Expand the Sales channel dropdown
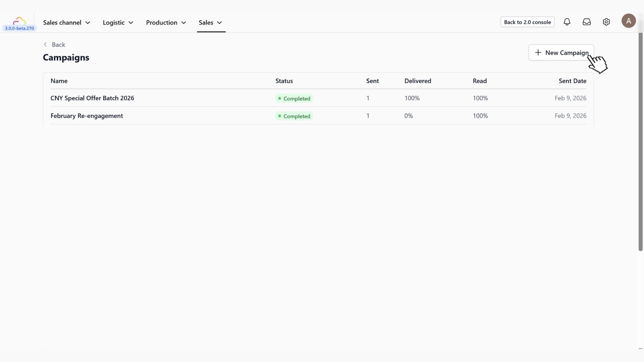 pos(66,23)
